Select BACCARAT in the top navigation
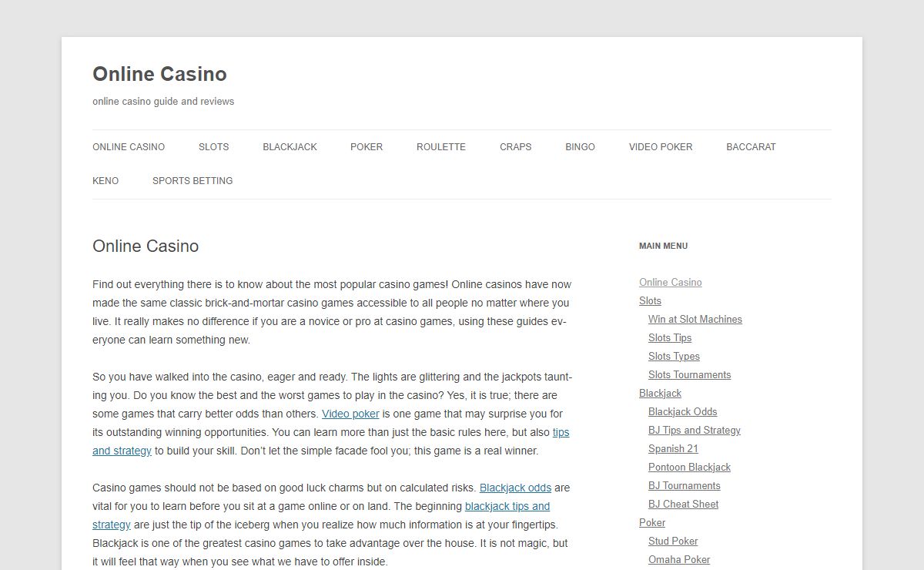The image size is (924, 570). click(751, 147)
